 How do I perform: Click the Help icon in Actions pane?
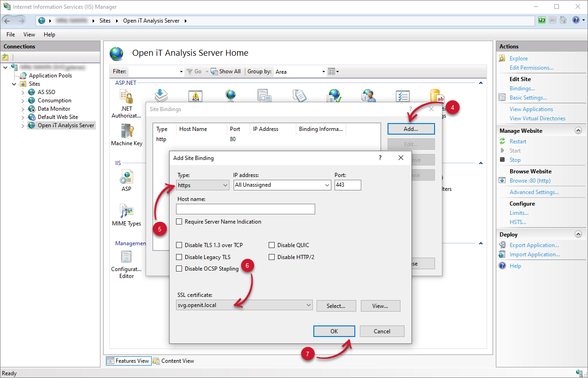click(x=502, y=266)
